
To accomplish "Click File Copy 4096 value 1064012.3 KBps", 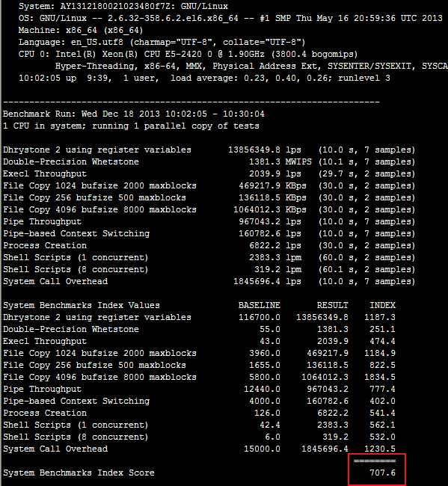I will pos(270,209).
